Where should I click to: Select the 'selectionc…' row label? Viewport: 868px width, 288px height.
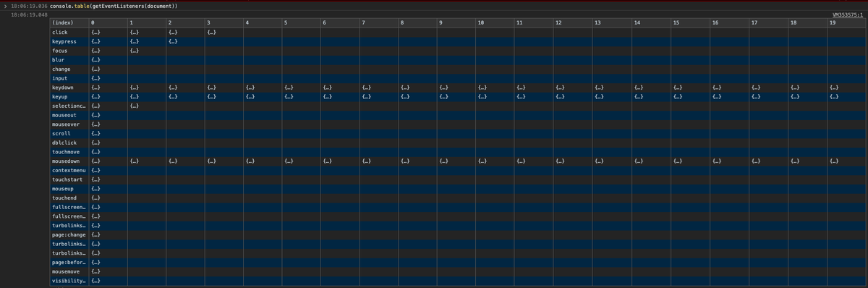click(x=69, y=106)
